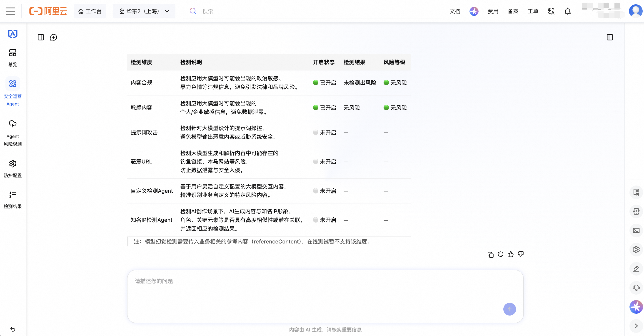Viewport: 644px width, 336px height.
Task: Open 检测结果 in the sidebar
Action: click(x=13, y=200)
